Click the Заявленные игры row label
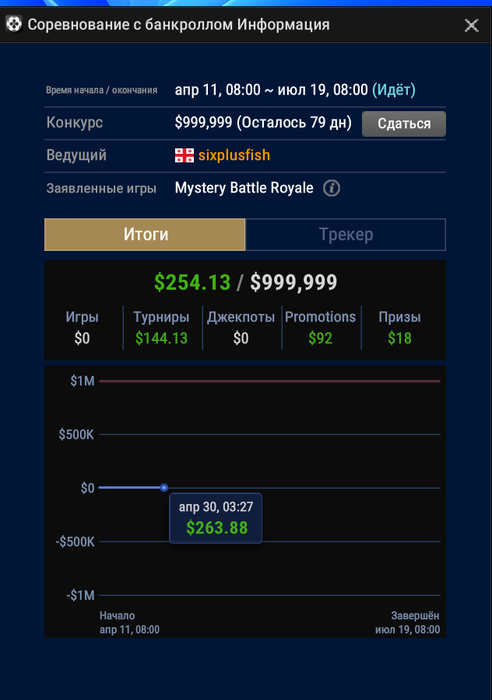Viewport: 492px width, 700px height. [x=101, y=188]
